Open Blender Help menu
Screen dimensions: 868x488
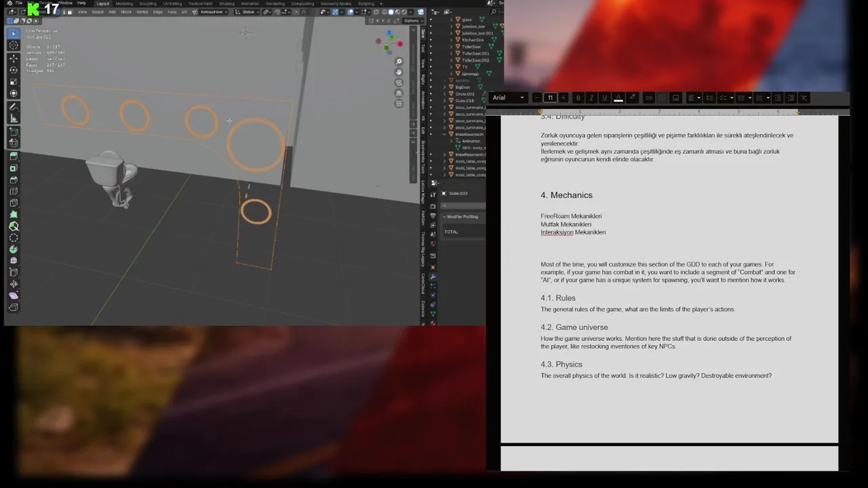coord(81,3)
